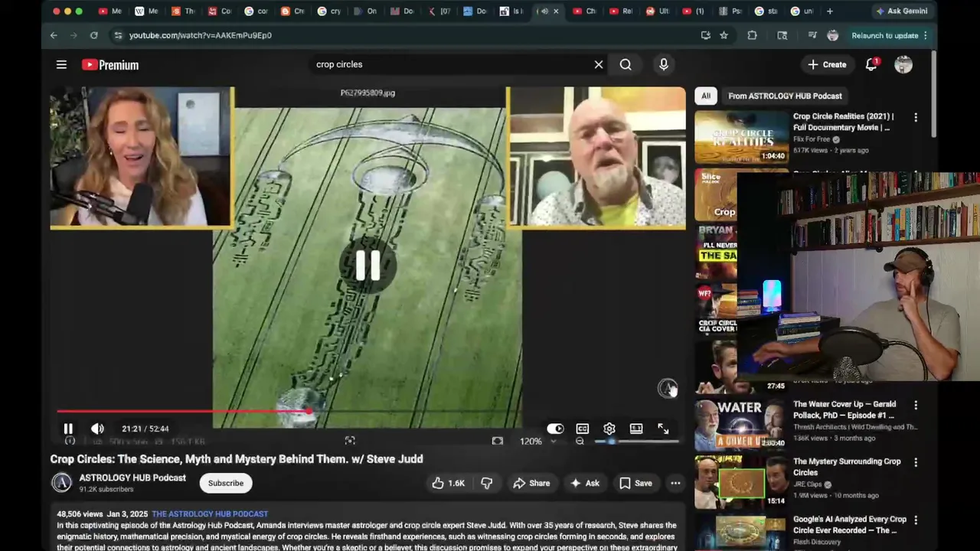The width and height of the screenshot is (980, 551).
Task: Save the video to a playlist
Action: 635,483
